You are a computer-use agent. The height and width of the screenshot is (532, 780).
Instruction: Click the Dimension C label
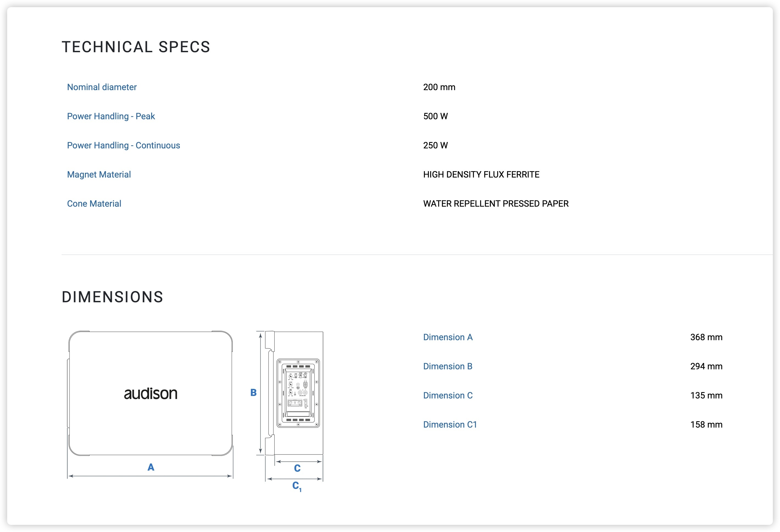pos(448,395)
